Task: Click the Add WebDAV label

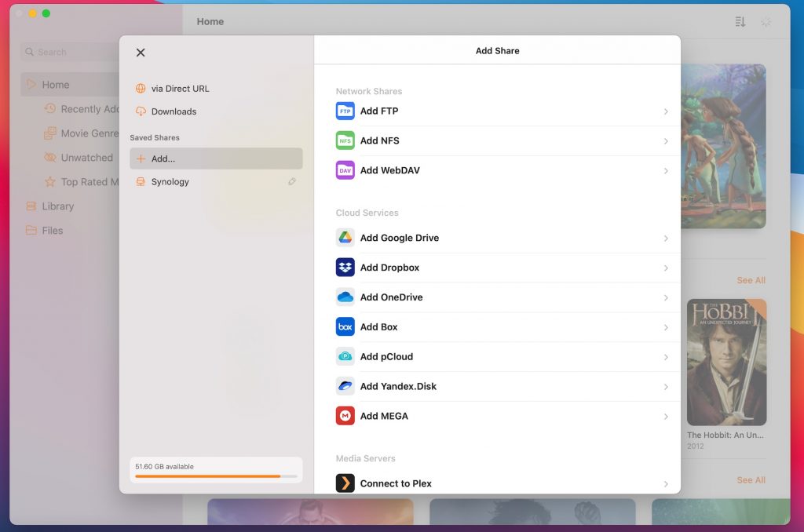Action: click(389, 170)
